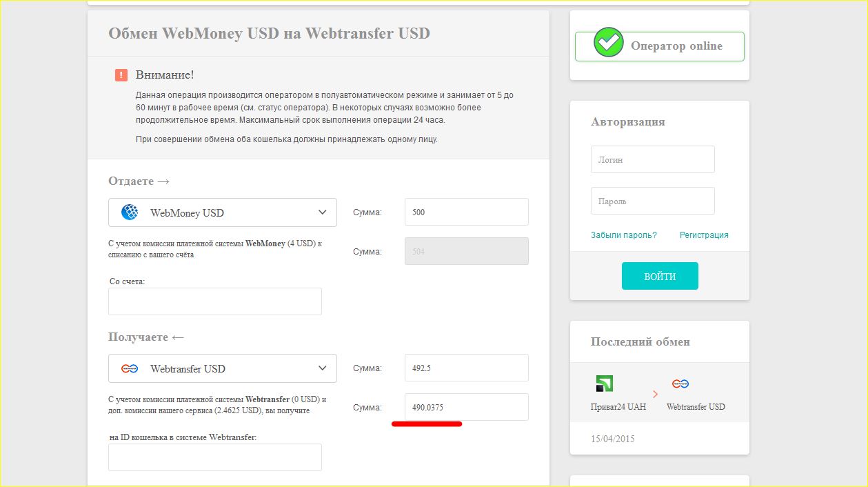
Task: Click the orange arrow between exchange currencies
Action: (655, 394)
